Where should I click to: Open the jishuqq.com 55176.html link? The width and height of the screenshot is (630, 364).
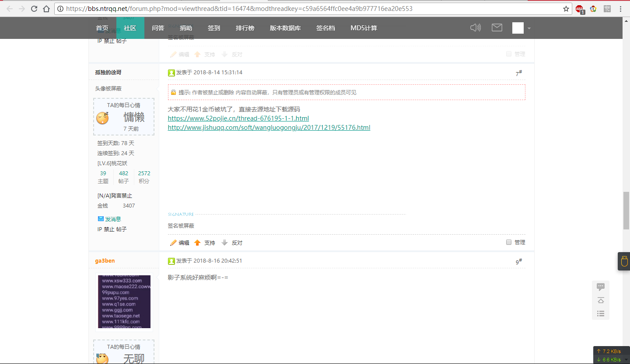(x=269, y=128)
